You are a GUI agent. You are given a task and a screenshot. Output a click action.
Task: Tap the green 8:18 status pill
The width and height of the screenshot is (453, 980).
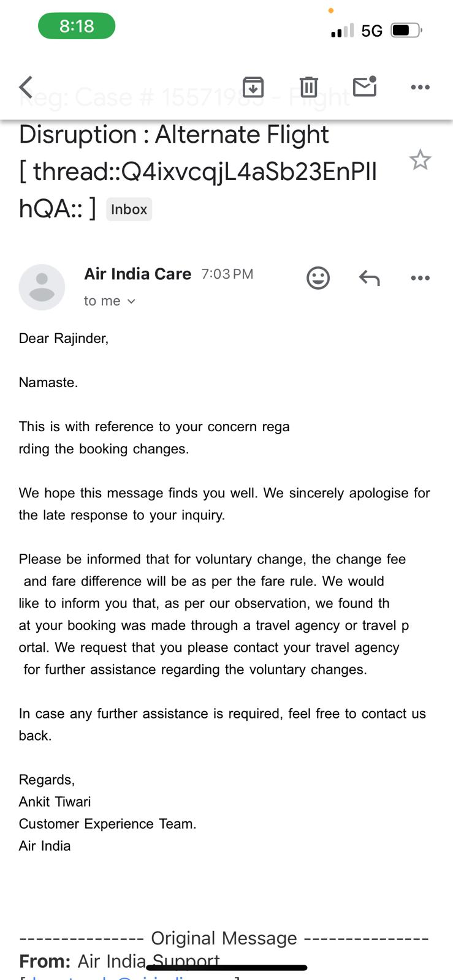77,26
